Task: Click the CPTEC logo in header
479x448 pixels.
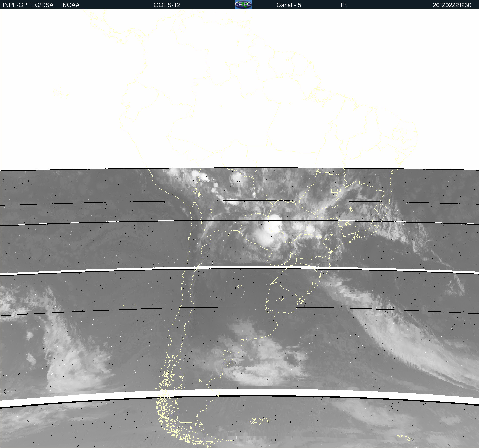Action: tap(243, 5)
